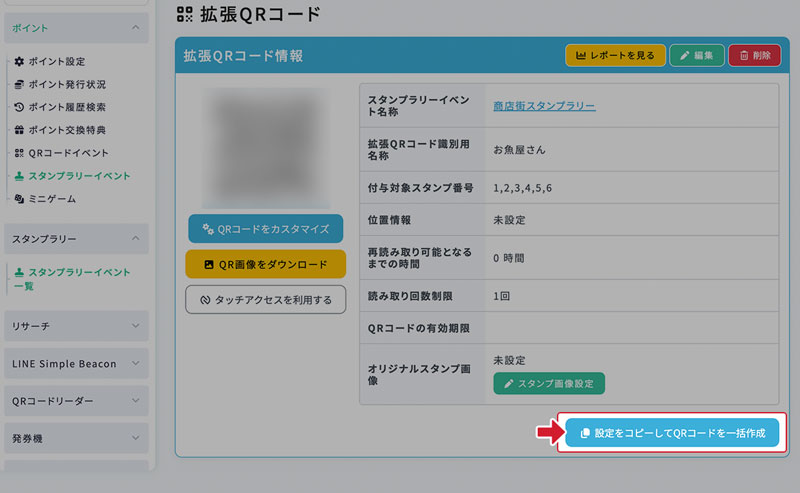The width and height of the screenshot is (800, 493).
Task: Click 設定をコピーしてQRコードを一括作成 button
Action: pyautogui.click(x=671, y=433)
